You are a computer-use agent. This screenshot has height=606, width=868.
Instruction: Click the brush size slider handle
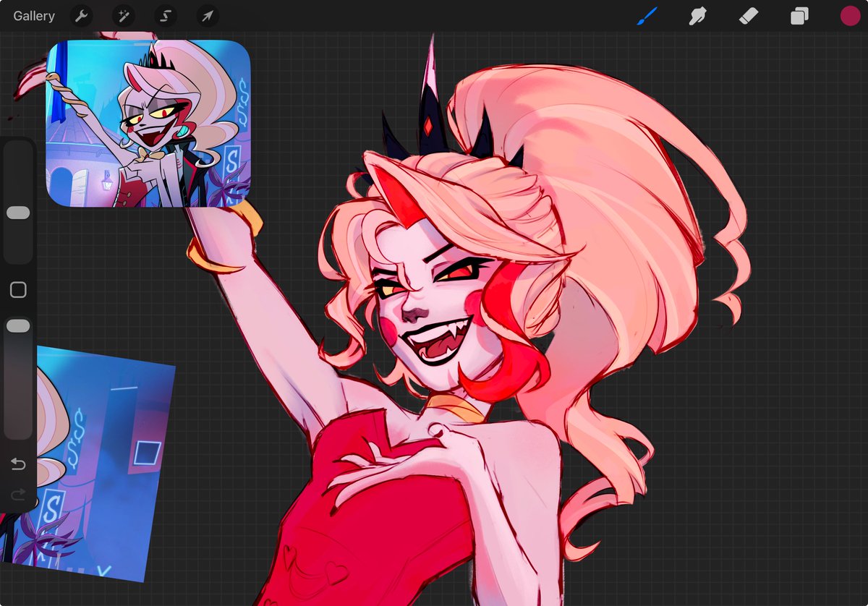click(18, 213)
